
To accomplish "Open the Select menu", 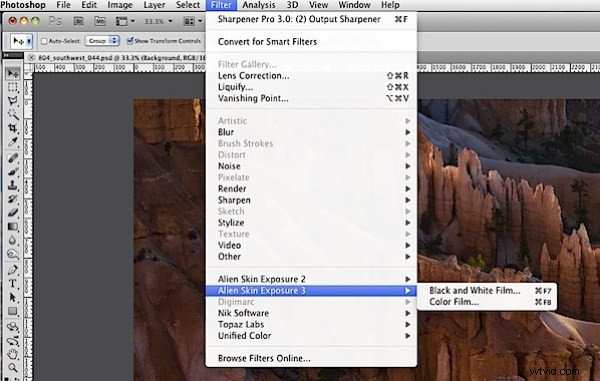I will [188, 5].
